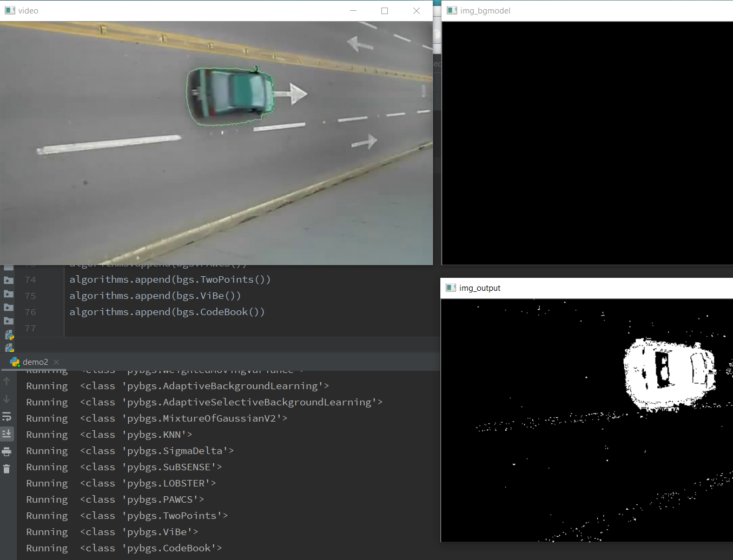Click code line appending bgs.ViBe()
733x560 pixels.
coord(155,296)
